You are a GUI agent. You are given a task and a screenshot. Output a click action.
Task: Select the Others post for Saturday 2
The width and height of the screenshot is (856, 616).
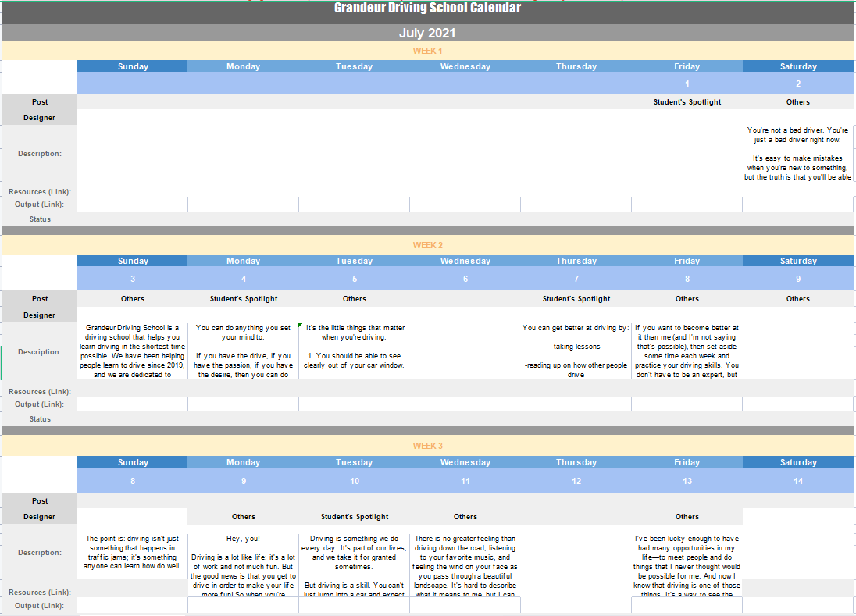(798, 102)
